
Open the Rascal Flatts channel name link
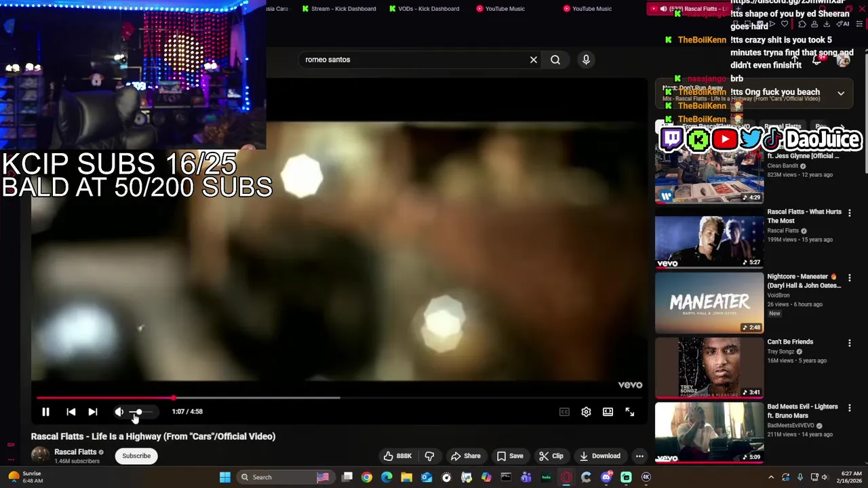[75, 452]
